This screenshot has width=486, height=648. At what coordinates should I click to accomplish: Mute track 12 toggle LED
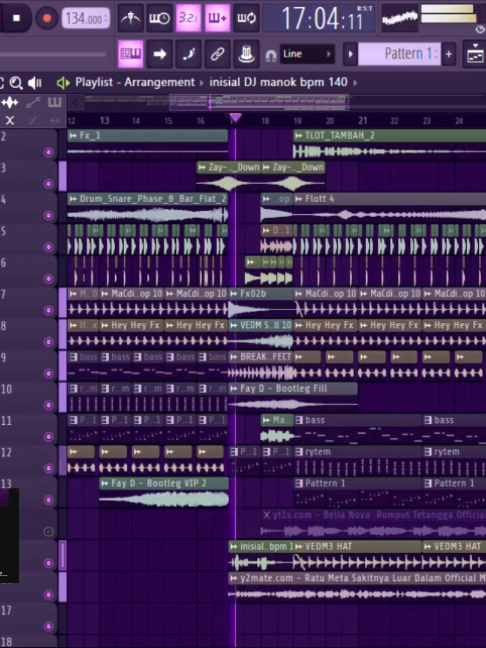(x=48, y=468)
